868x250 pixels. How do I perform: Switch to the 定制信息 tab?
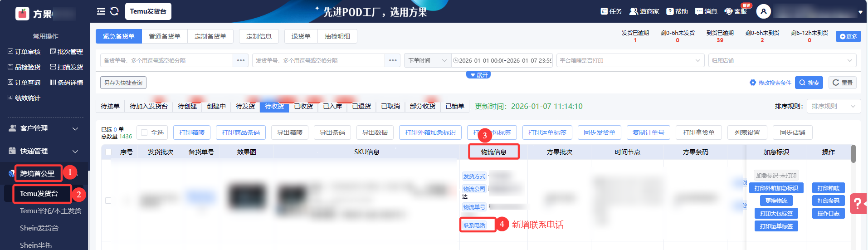coord(259,36)
